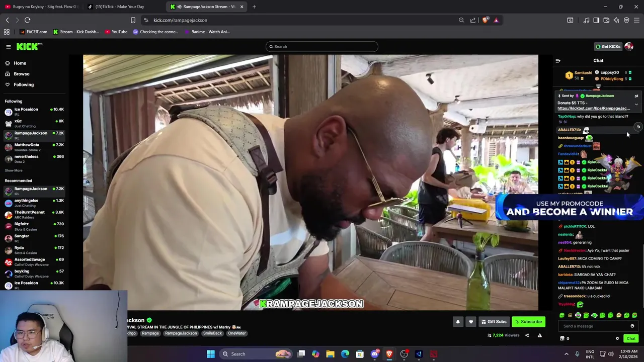Open a new browser tab
The height and width of the screenshot is (362, 644).
coord(254,7)
